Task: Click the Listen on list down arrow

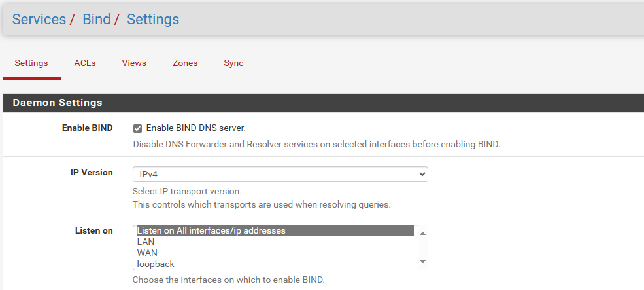Action: pos(422,262)
